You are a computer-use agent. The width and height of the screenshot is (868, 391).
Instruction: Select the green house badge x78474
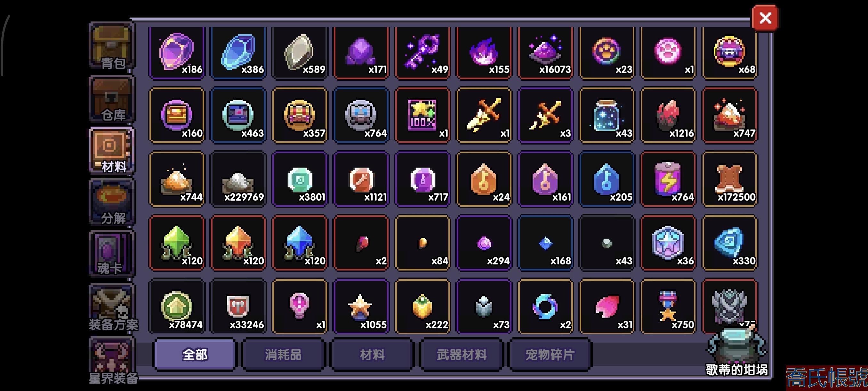tap(177, 306)
